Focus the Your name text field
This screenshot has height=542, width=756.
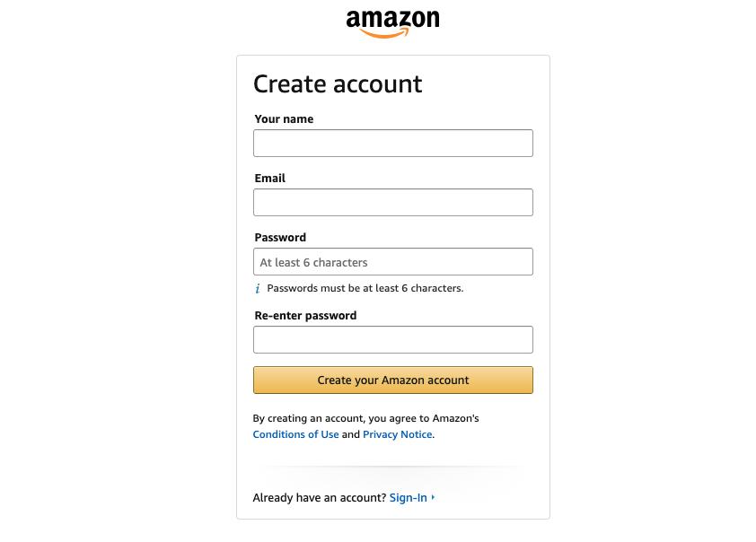[x=393, y=143]
